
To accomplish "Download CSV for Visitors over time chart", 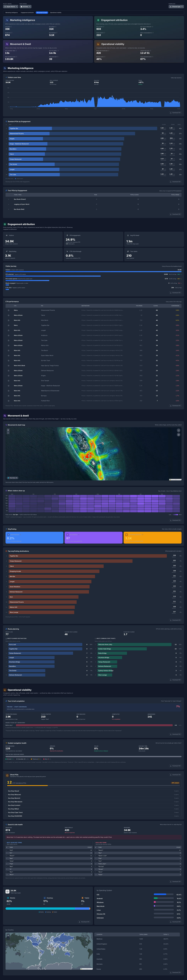I will pyautogui.click(x=175, y=113).
